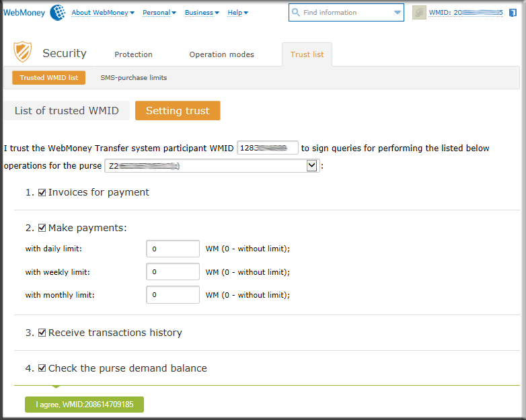Uncheck Invoices for payment checkbox
Screen dimensions: 526x420
(42, 192)
